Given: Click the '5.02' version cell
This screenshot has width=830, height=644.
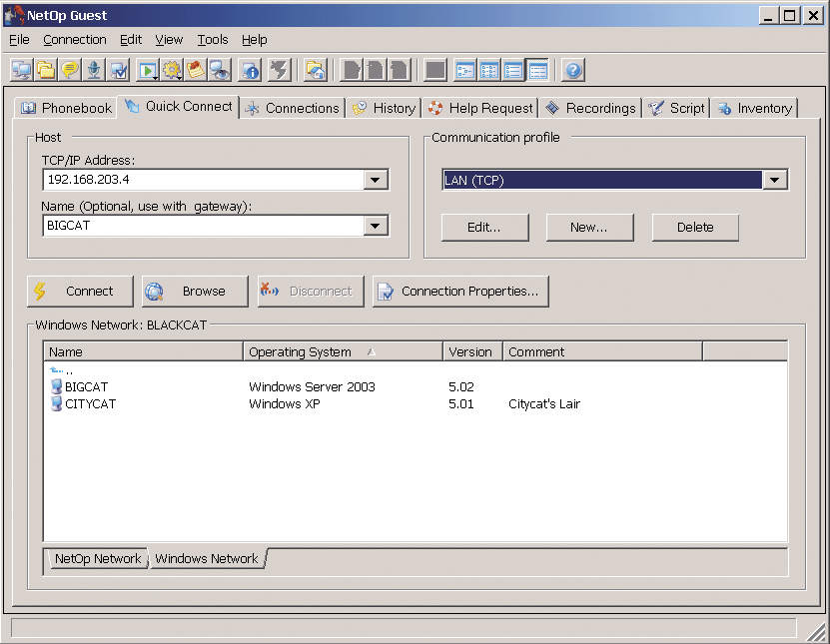Looking at the screenshot, I should click(x=461, y=386).
